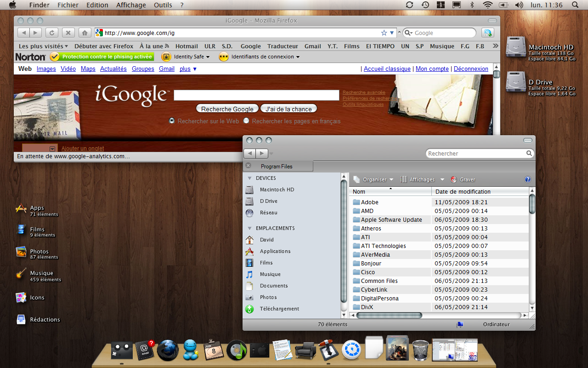Open the Images link on Google
This screenshot has width=588, height=368.
(46, 69)
